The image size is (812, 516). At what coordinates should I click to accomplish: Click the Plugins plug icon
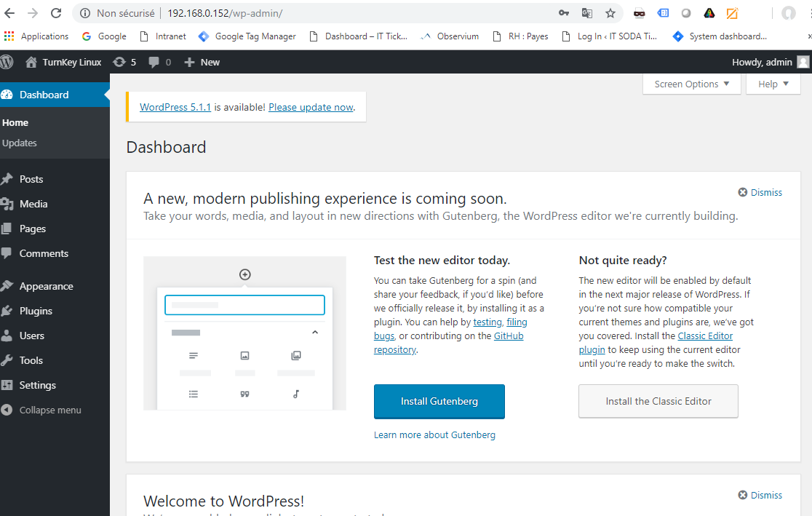click(x=7, y=311)
